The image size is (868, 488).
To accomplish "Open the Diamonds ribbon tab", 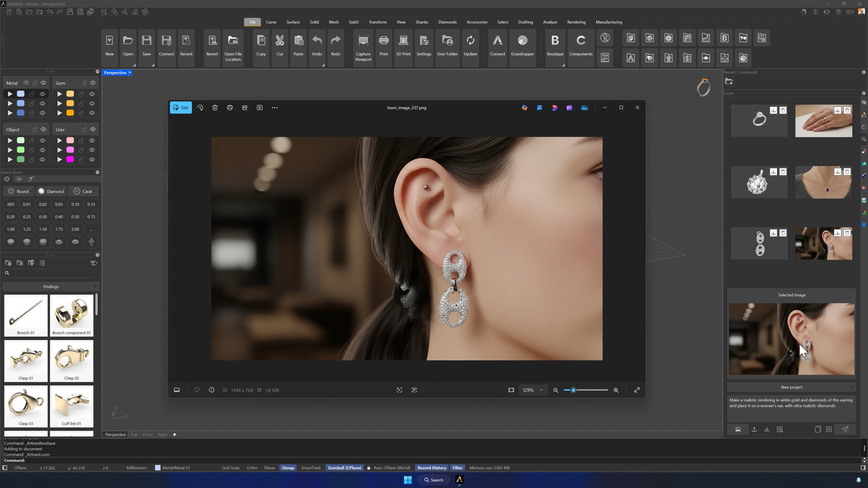I will pyautogui.click(x=447, y=22).
